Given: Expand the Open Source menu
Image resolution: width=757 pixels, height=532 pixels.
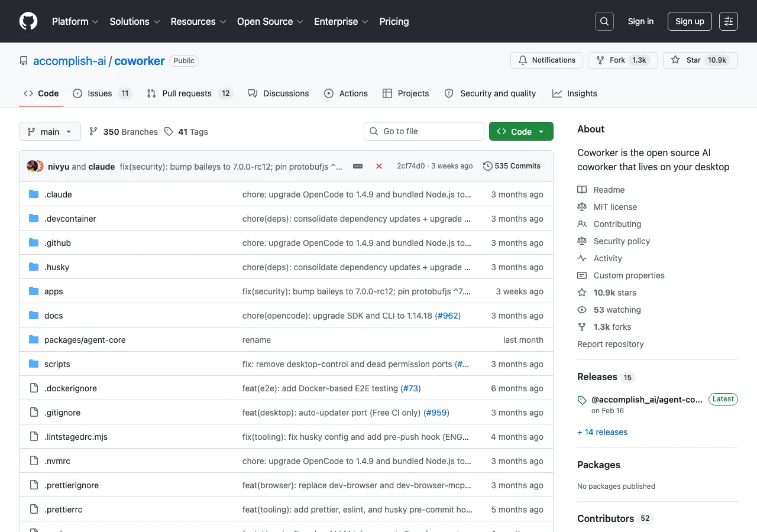Looking at the screenshot, I should [x=270, y=21].
